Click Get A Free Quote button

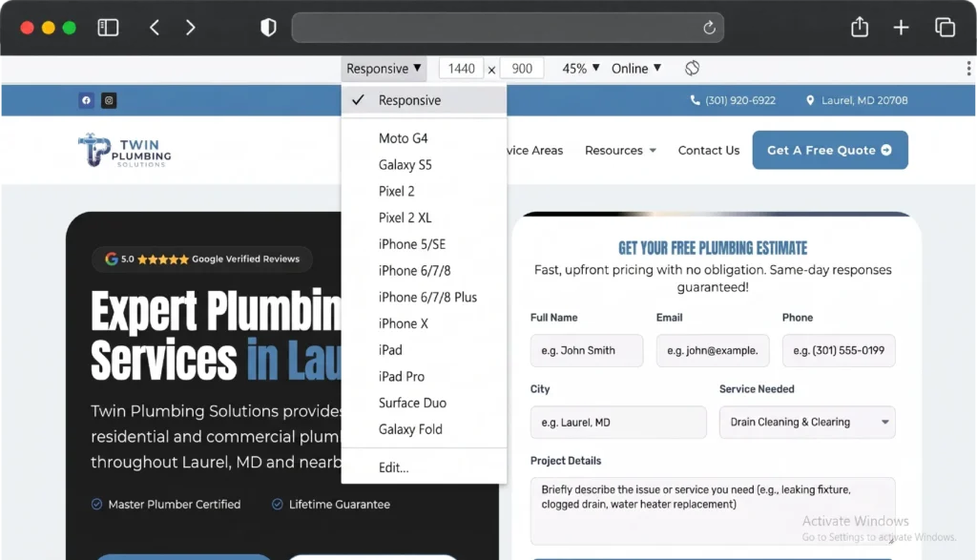830,150
